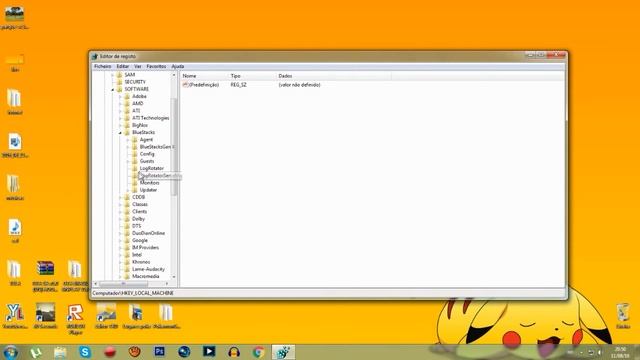Click the '(valor não definido)' data cell
Screen dimensions: 640x360
299,85
